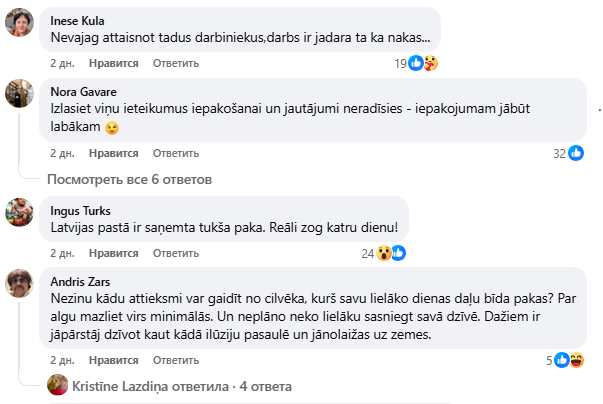Open small avatar beside Kristīne Lazdiņa
Screen dimensions: 603x404
tap(60, 385)
